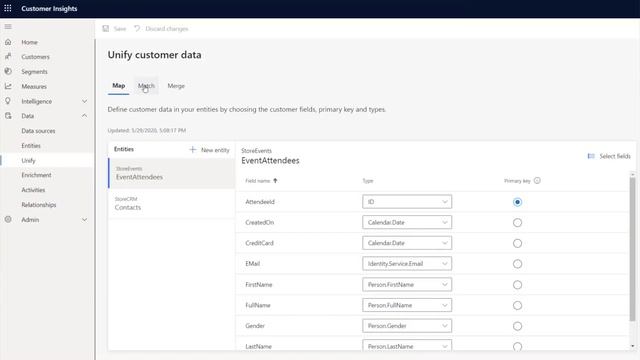Select LastName as primary key

[517, 347]
